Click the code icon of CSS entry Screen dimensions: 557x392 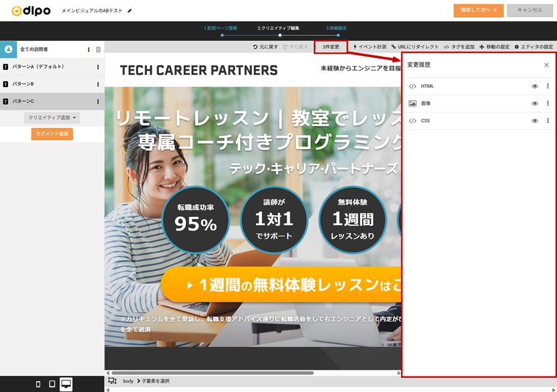412,121
